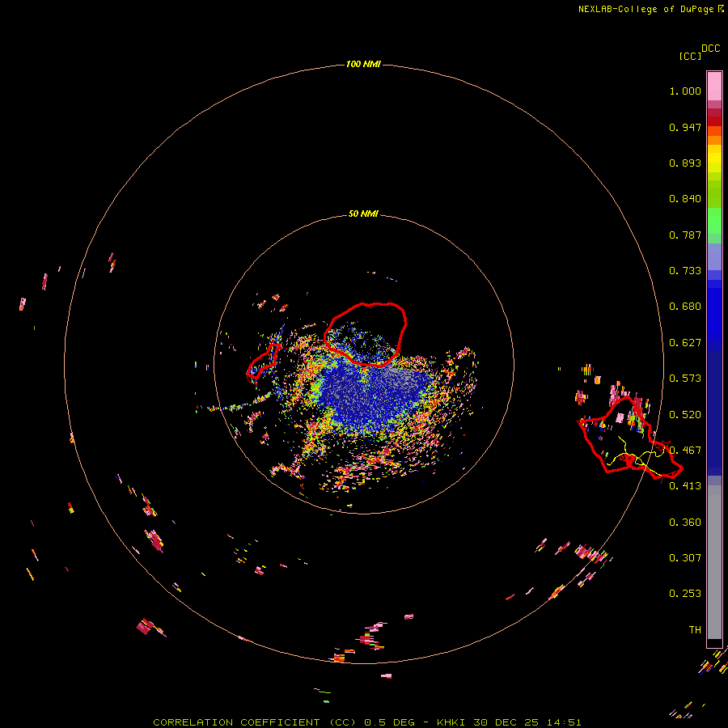This screenshot has width=728, height=728.
Task: Click the KHKI station identifier in footer
Action: pyautogui.click(x=451, y=722)
